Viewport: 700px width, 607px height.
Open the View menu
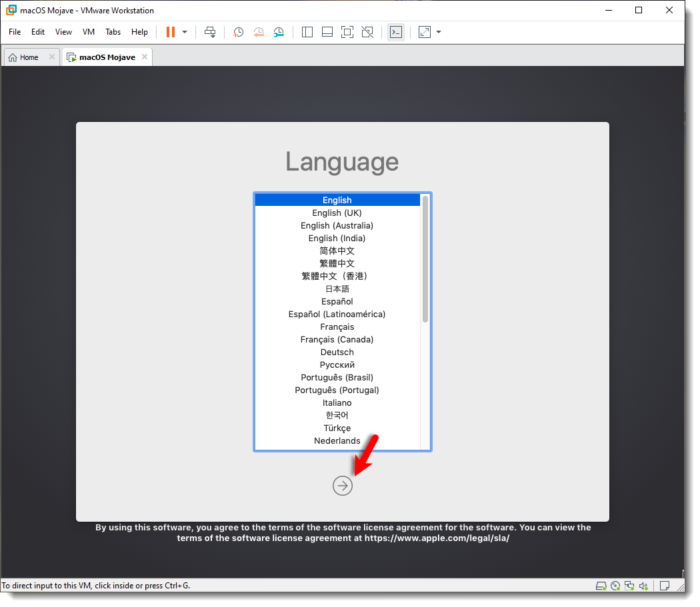63,32
